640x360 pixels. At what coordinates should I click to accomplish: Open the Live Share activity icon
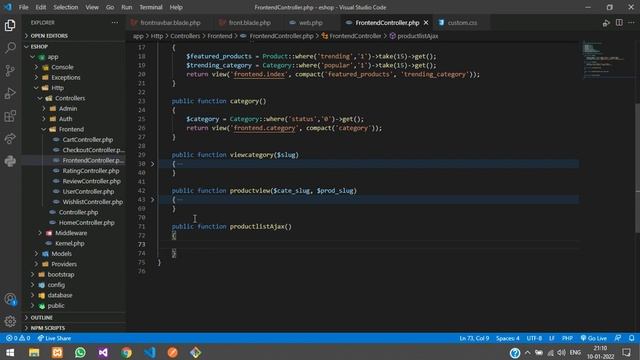point(10,138)
